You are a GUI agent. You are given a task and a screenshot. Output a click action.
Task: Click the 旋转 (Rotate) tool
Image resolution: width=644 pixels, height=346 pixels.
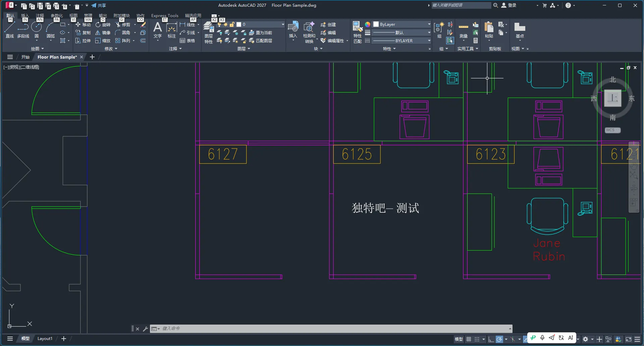(x=103, y=24)
